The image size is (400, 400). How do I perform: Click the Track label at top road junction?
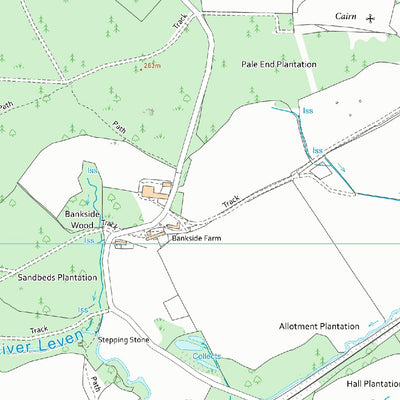[179, 22]
